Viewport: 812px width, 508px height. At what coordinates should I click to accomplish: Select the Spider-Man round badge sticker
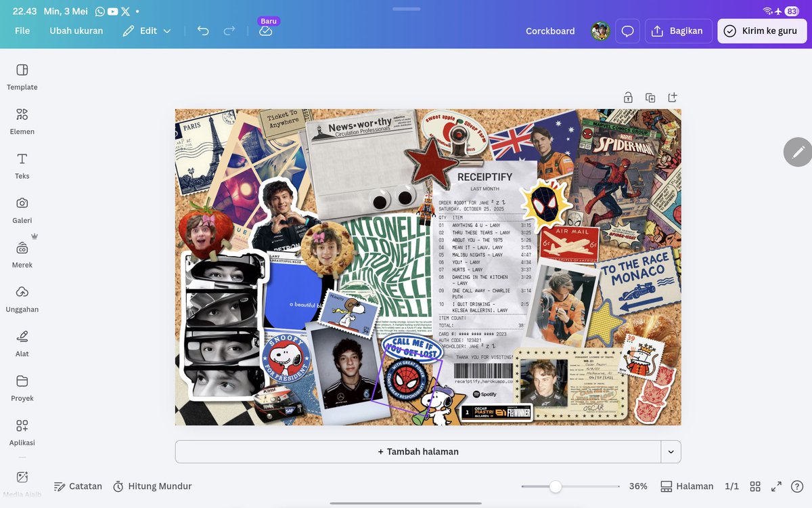[405, 381]
